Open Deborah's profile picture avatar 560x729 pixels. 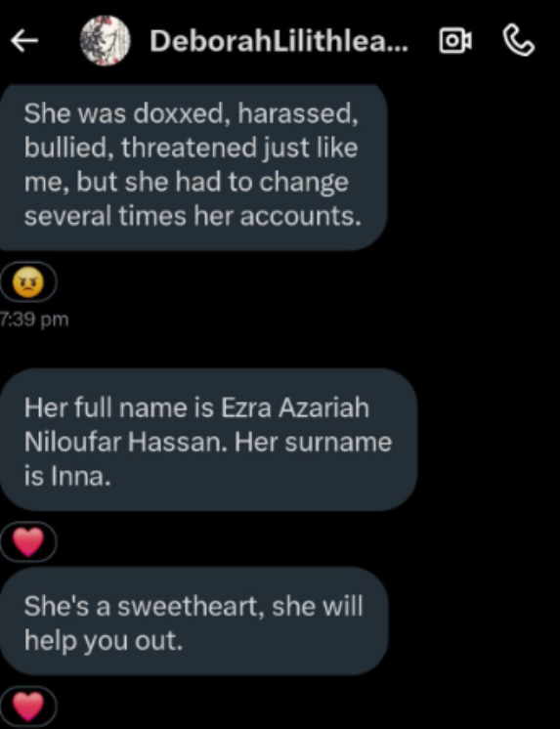click(x=106, y=41)
